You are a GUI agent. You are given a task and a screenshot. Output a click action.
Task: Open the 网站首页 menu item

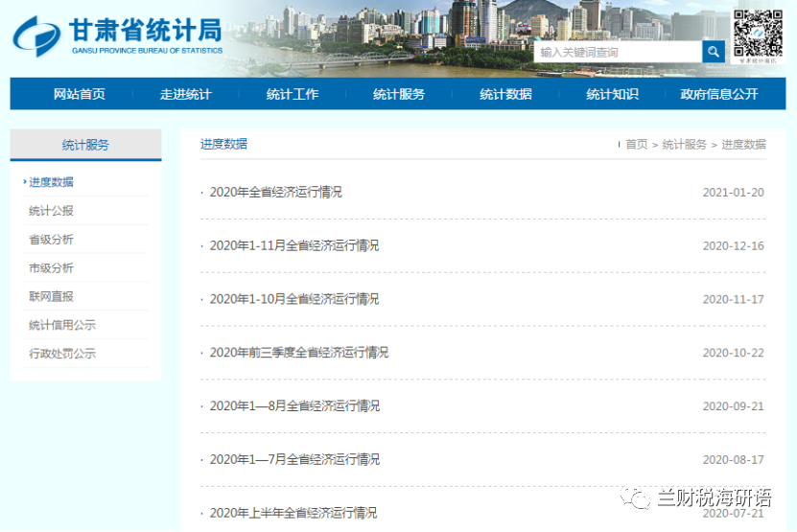click(80, 94)
